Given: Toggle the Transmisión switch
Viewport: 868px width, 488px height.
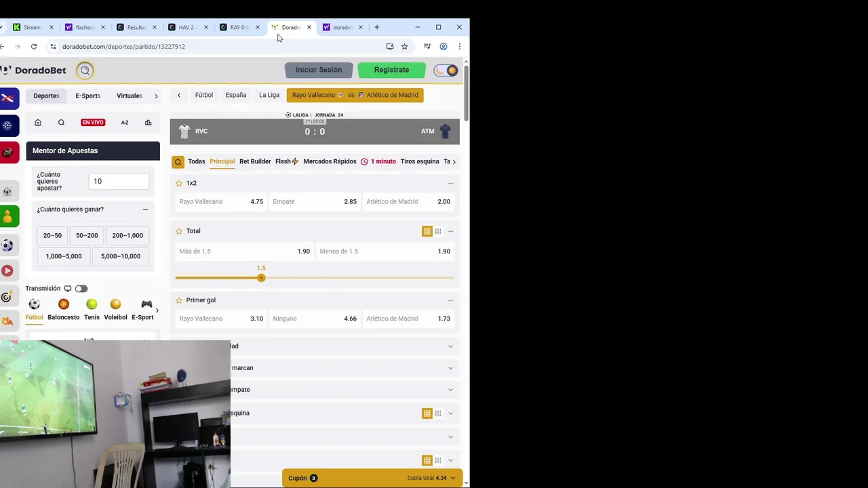Looking at the screenshot, I should pyautogui.click(x=81, y=289).
